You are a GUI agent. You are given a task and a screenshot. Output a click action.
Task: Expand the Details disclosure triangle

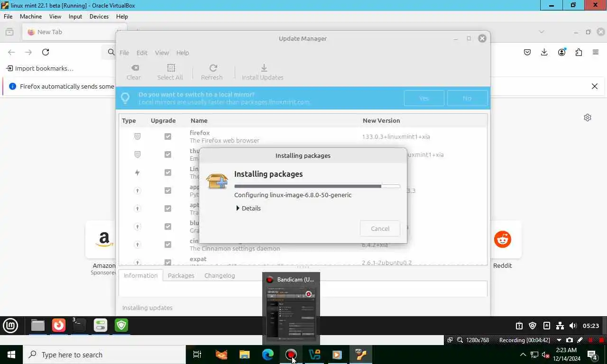tap(238, 208)
